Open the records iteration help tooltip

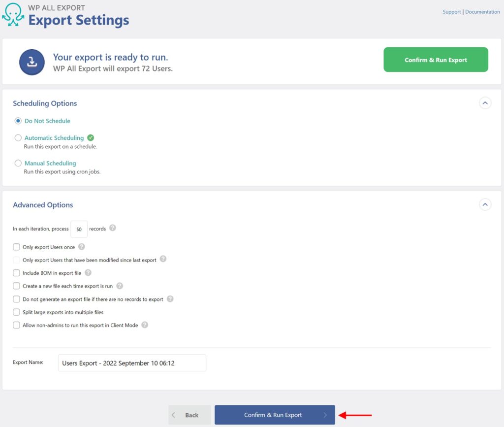(x=112, y=227)
